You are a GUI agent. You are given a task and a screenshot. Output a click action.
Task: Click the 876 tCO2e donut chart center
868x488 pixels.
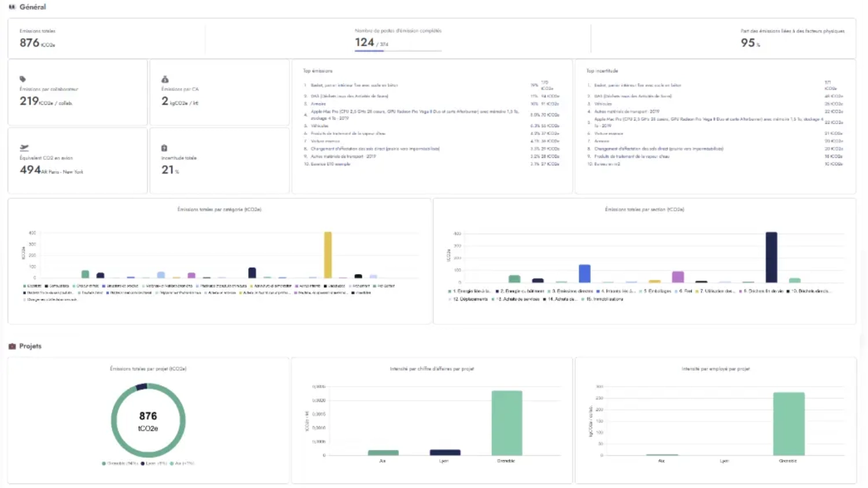(x=148, y=421)
